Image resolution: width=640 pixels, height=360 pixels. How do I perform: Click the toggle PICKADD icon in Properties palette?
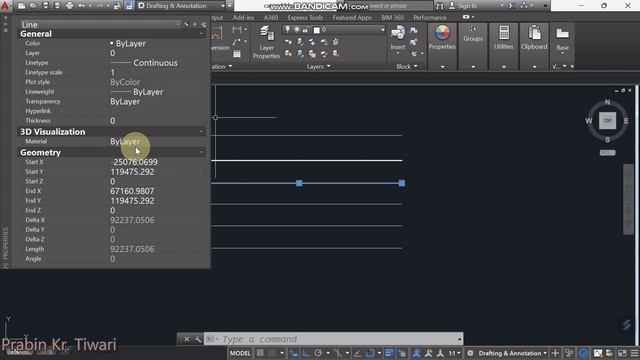coord(186,24)
